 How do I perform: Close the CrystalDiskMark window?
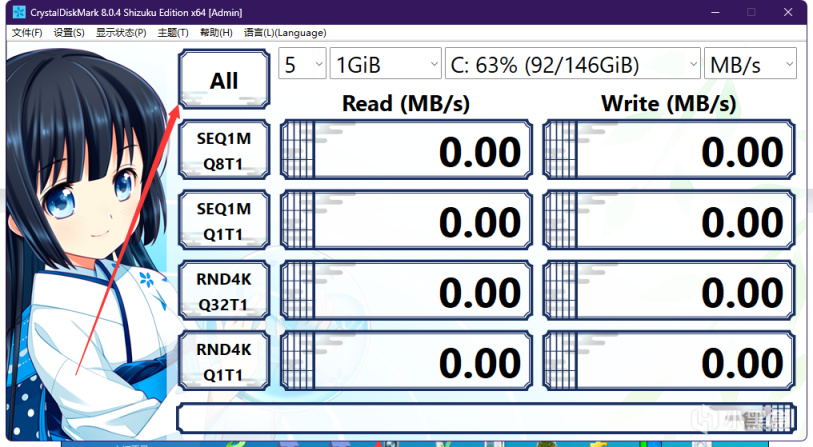(788, 12)
